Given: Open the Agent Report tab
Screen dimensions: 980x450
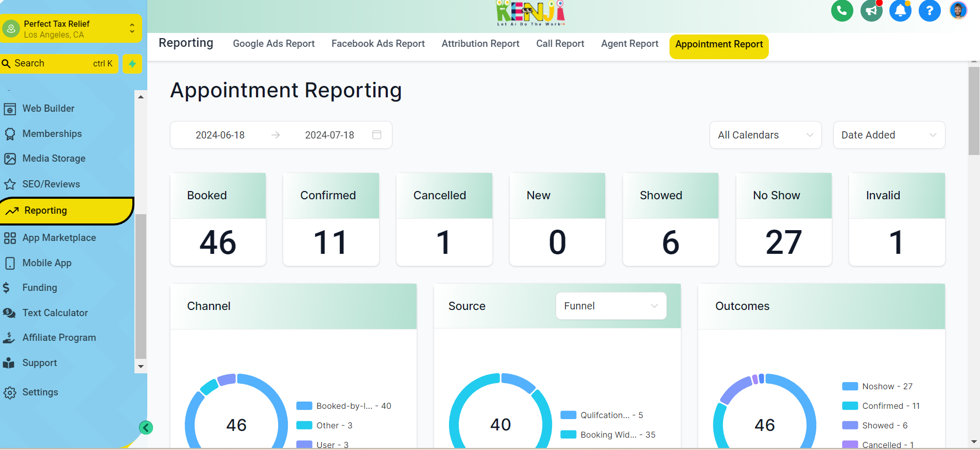Looking at the screenshot, I should click(x=630, y=44).
